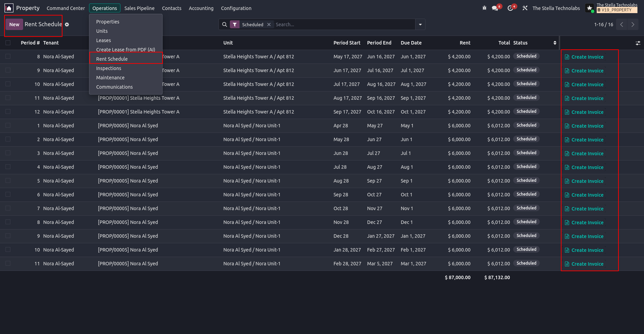644x334 pixels.
Task: Check the row with Period Start Apr 28
Action: (x=8, y=125)
